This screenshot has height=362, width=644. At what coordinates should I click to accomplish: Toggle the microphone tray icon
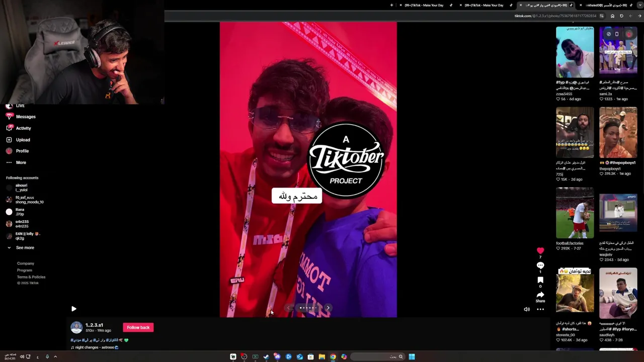(x=47, y=357)
